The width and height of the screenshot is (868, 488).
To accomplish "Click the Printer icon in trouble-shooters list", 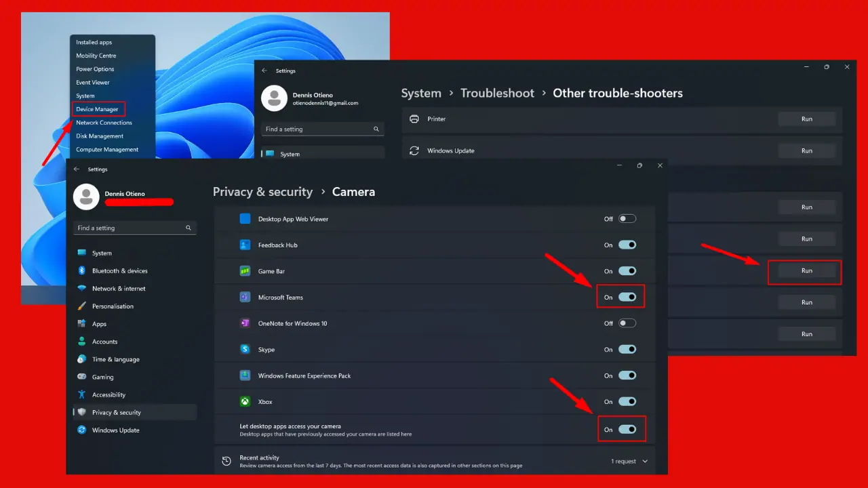I will pyautogui.click(x=414, y=119).
